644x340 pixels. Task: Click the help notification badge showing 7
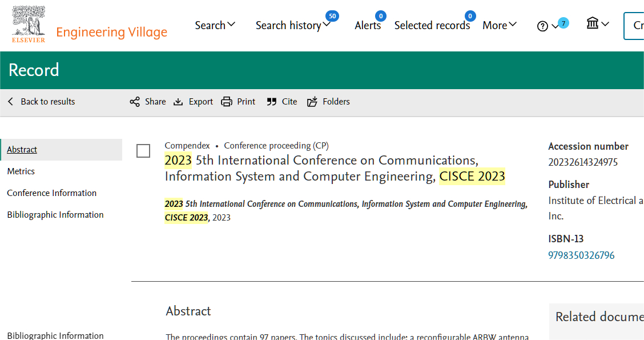563,23
